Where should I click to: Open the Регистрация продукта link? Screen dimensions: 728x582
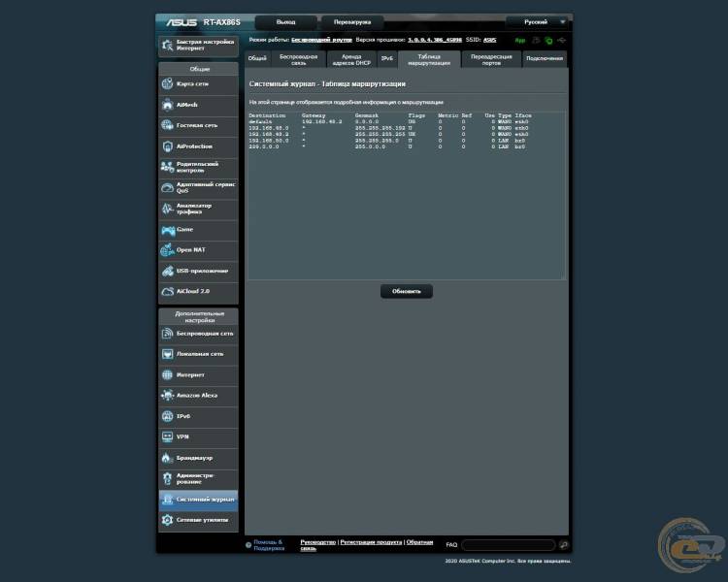(371, 542)
